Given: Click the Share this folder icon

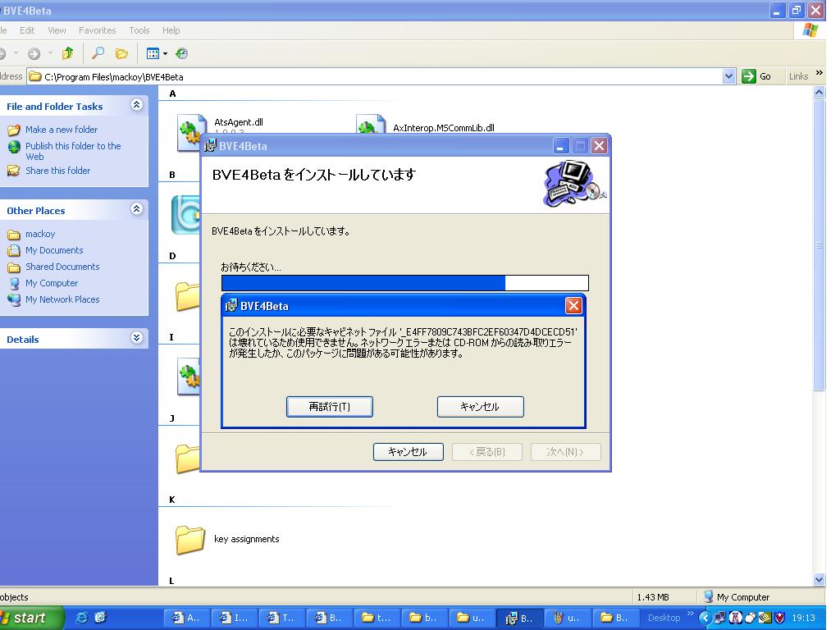Looking at the screenshot, I should [14, 171].
